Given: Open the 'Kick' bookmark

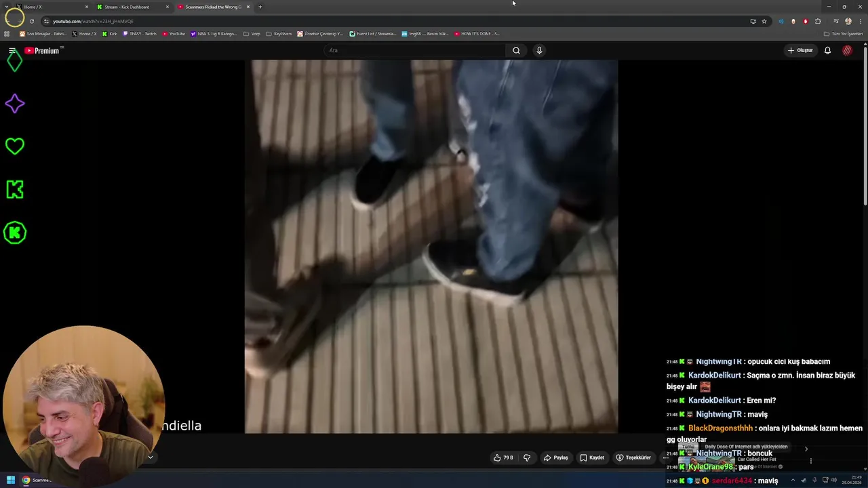Looking at the screenshot, I should coord(109,34).
